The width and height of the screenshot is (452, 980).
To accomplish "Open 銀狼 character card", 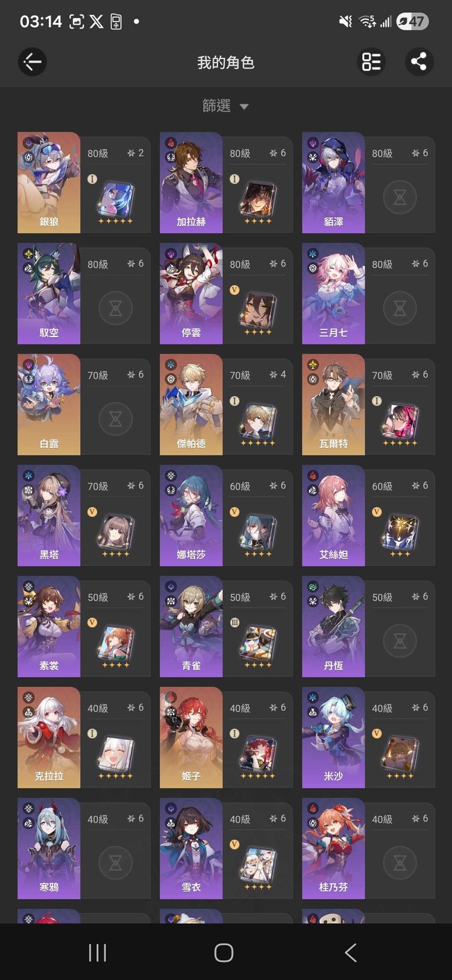I will [84, 183].
